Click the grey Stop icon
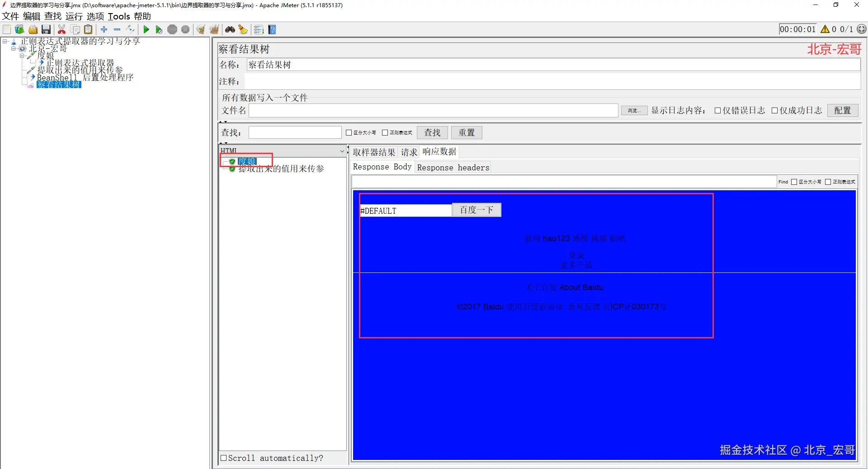 click(172, 30)
